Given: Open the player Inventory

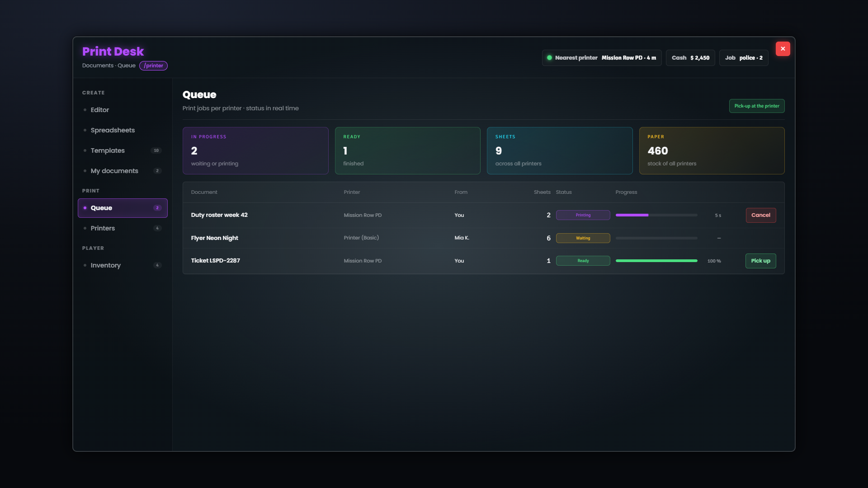Looking at the screenshot, I should point(123,265).
